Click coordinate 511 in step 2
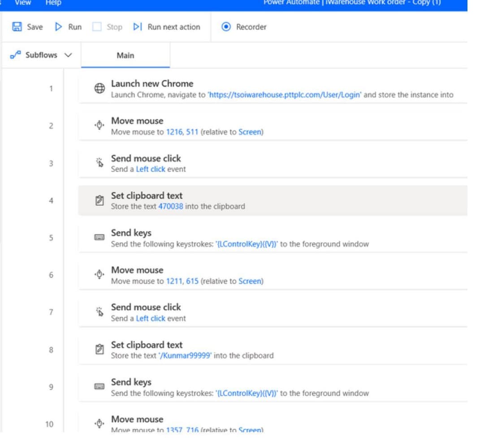Viewport: 484px width, 448px height. pos(192,132)
